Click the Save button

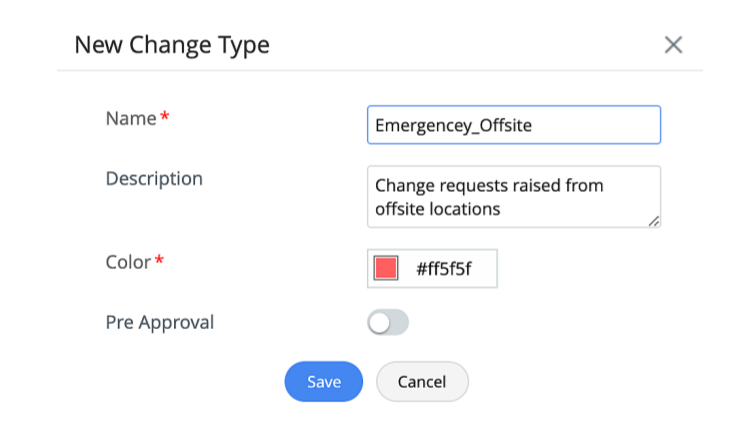323,381
